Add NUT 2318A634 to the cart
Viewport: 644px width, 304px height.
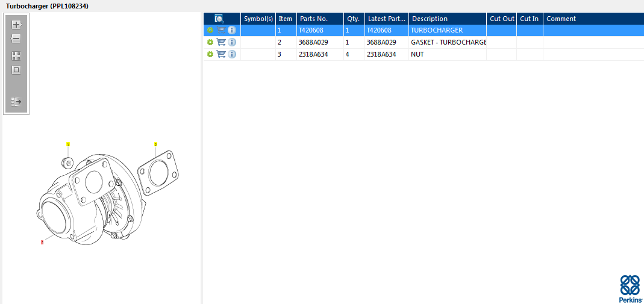coord(221,54)
